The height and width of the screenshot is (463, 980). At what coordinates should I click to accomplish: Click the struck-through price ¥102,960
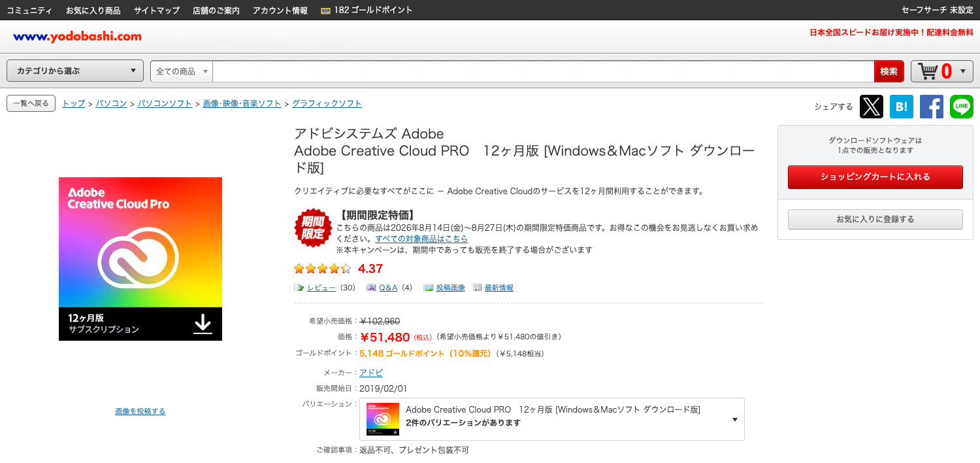click(380, 321)
